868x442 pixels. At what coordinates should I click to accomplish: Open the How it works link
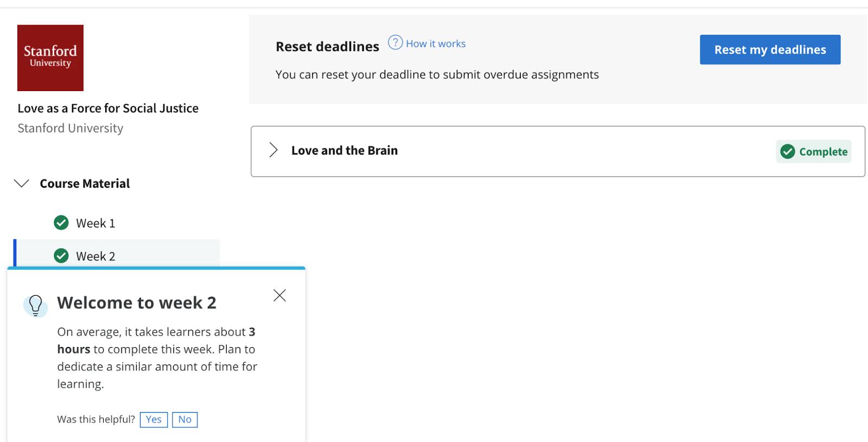436,43
